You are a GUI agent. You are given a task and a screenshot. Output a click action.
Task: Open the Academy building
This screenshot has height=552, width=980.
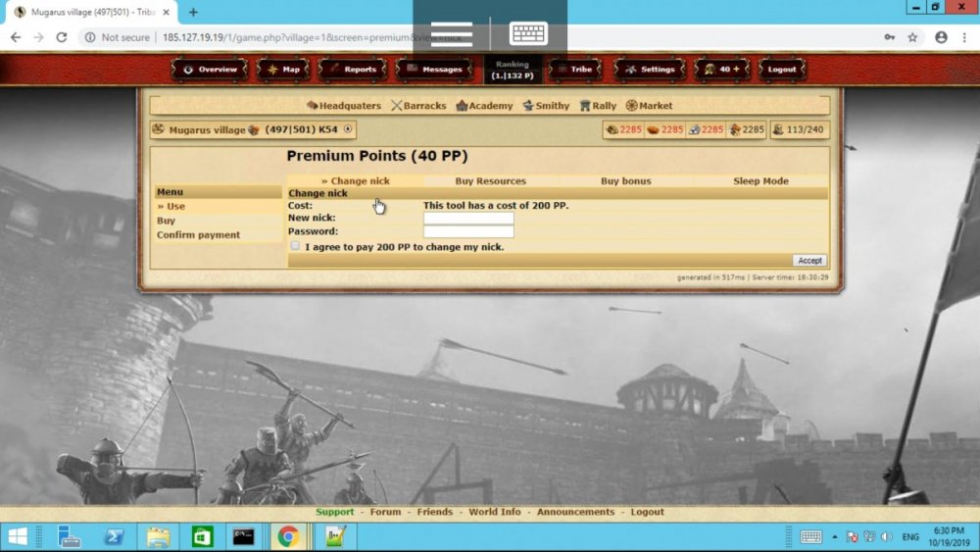pos(484,106)
